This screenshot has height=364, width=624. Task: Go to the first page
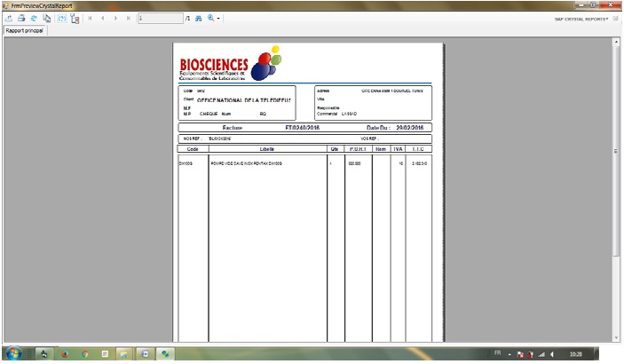(x=90, y=19)
